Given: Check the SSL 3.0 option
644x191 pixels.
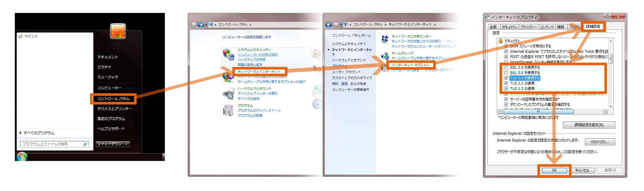Looking at the screenshot, I should (x=506, y=73).
